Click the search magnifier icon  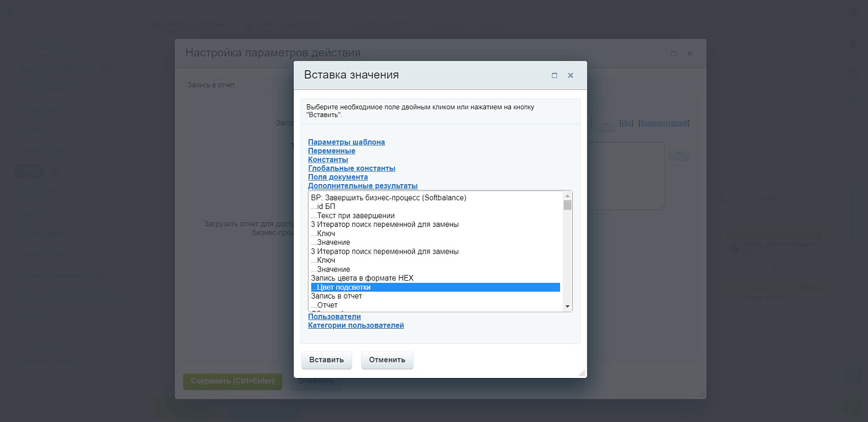pyautogui.click(x=852, y=100)
